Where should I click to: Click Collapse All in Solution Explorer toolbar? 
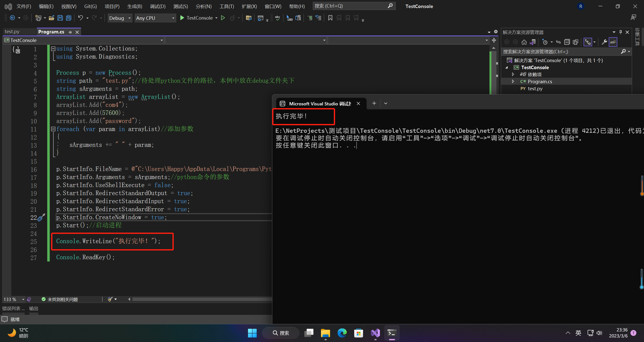(x=567, y=42)
